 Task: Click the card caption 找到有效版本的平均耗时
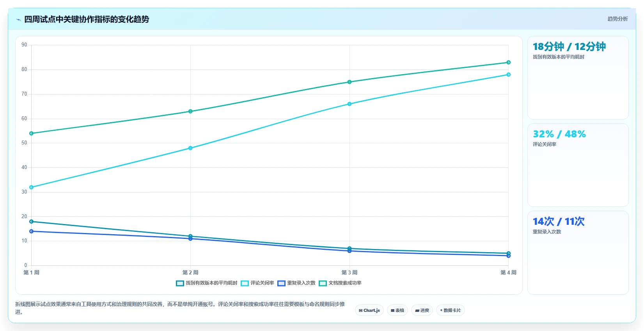pos(559,57)
